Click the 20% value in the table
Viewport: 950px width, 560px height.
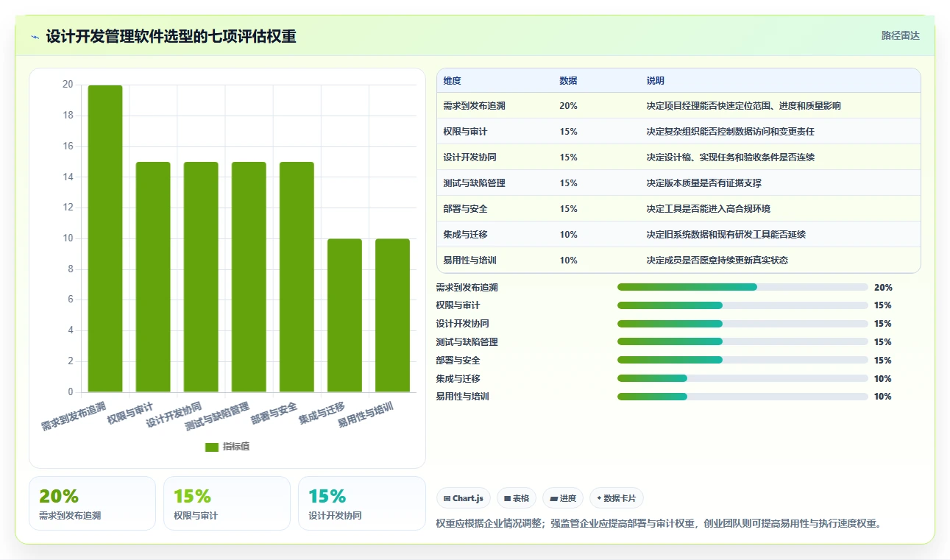pyautogui.click(x=568, y=106)
